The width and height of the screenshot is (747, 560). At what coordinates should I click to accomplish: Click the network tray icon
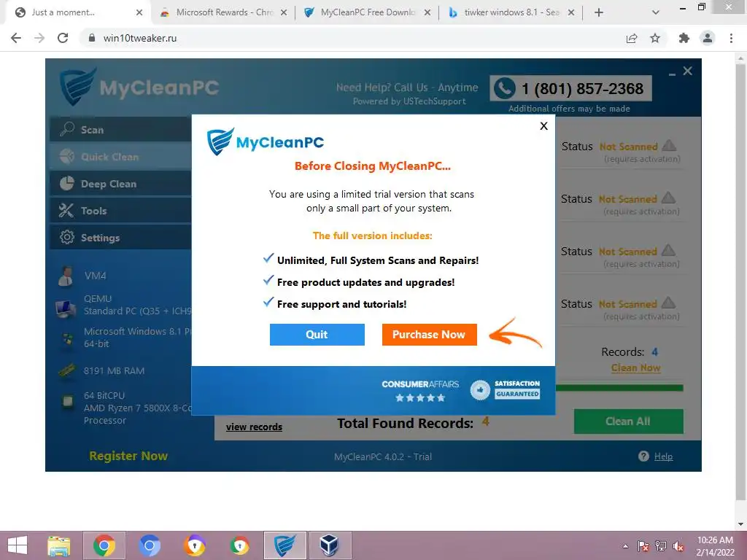661,546
